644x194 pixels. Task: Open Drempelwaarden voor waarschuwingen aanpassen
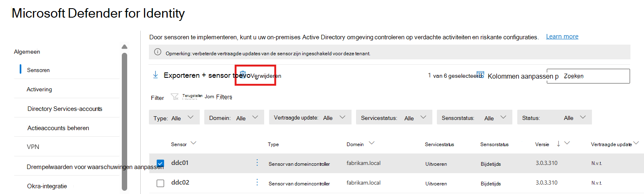pyautogui.click(x=95, y=167)
